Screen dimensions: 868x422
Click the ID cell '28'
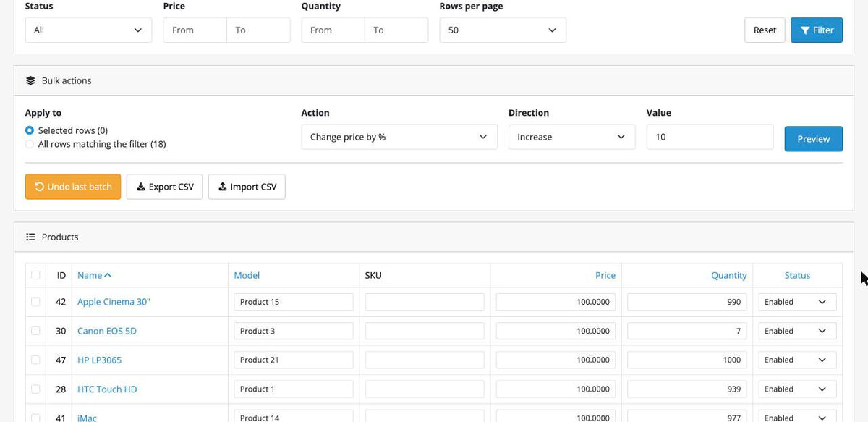tap(61, 389)
